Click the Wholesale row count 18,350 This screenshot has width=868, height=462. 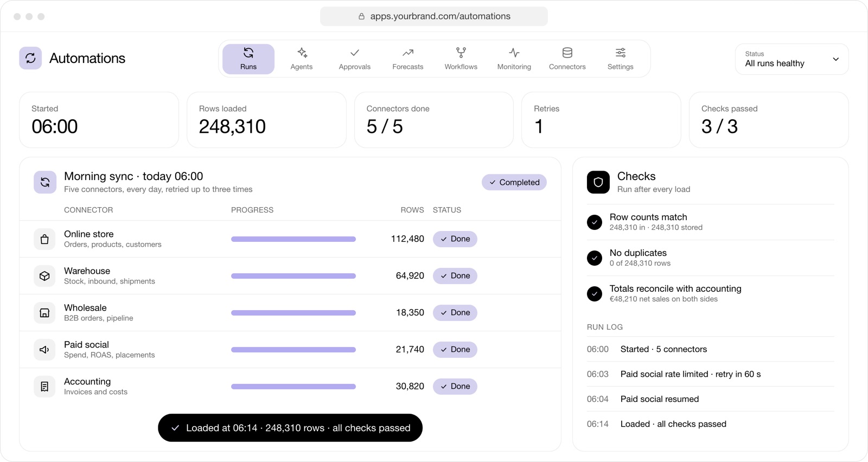click(x=410, y=313)
